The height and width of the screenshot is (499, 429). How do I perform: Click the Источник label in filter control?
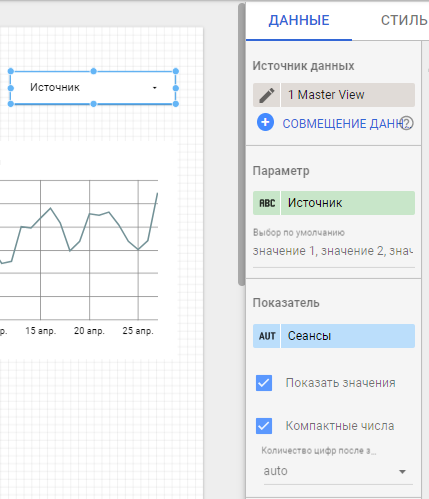coord(55,88)
